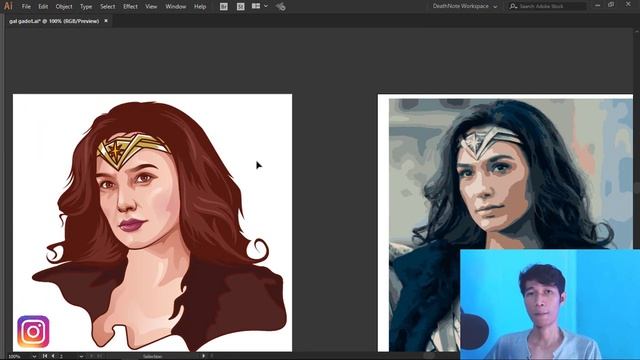Open the Type menu

86,7
